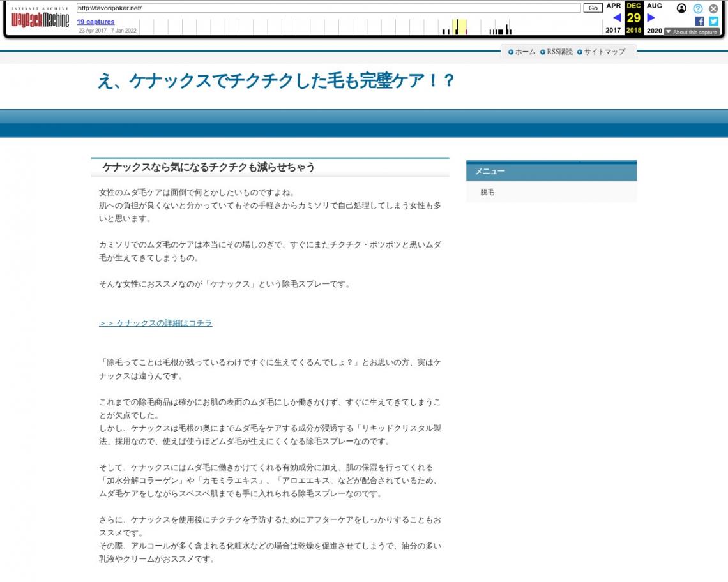Expand About this capture

692,32
